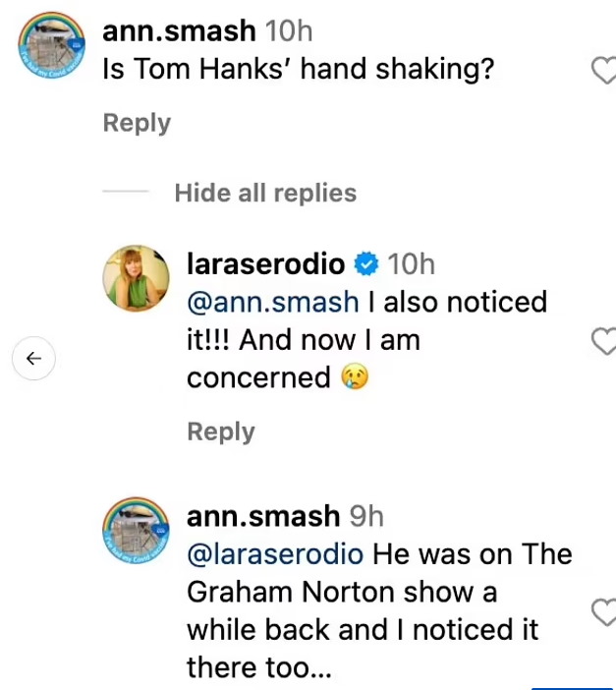The height and width of the screenshot is (690, 616).
Task: Open laraserodio's profile picture
Action: [136, 278]
